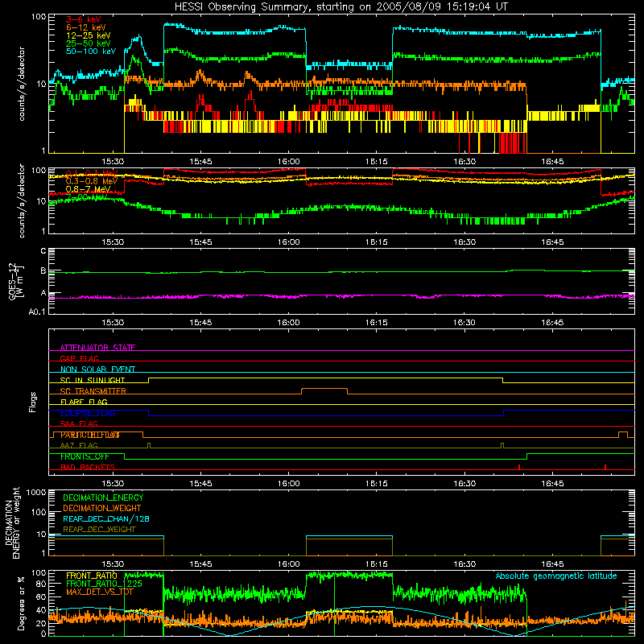Click the DECIMATION_WEIGHT legend label
This screenshot has width=644, height=644.
102,508
